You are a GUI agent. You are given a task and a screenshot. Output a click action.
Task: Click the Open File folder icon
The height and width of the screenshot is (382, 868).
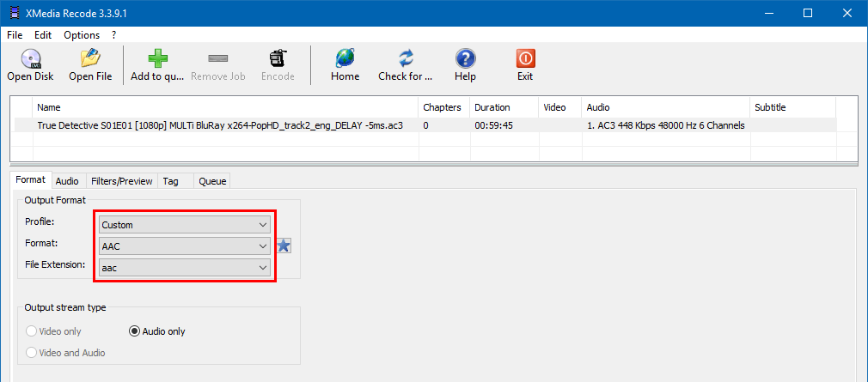coord(90,58)
